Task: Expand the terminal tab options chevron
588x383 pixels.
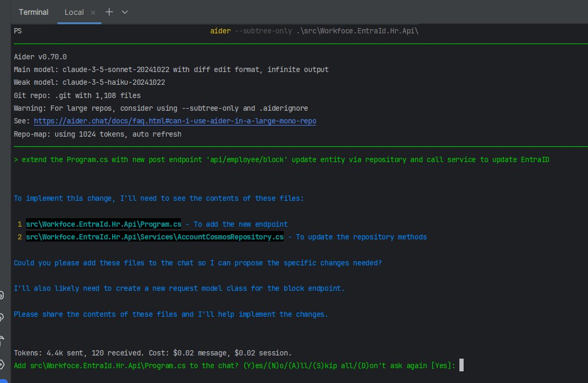Action: [x=125, y=12]
